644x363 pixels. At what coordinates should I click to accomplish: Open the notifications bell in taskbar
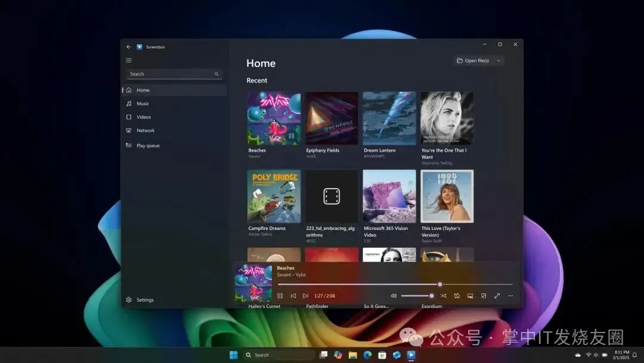pyautogui.click(x=635, y=355)
